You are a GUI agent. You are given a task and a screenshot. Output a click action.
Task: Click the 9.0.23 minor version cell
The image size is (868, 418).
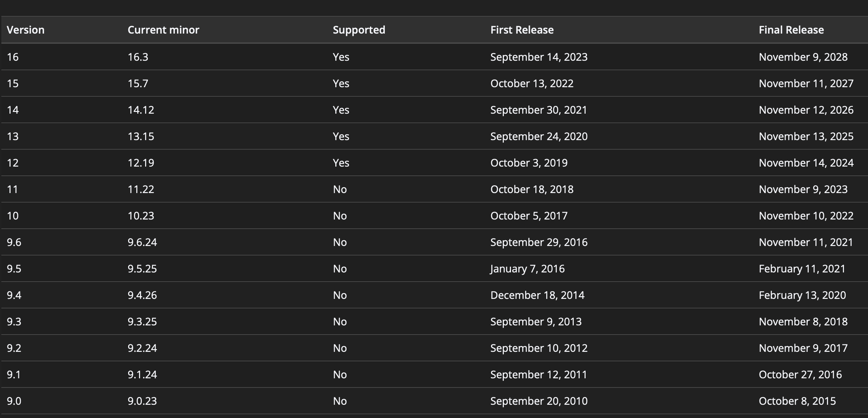point(142,401)
